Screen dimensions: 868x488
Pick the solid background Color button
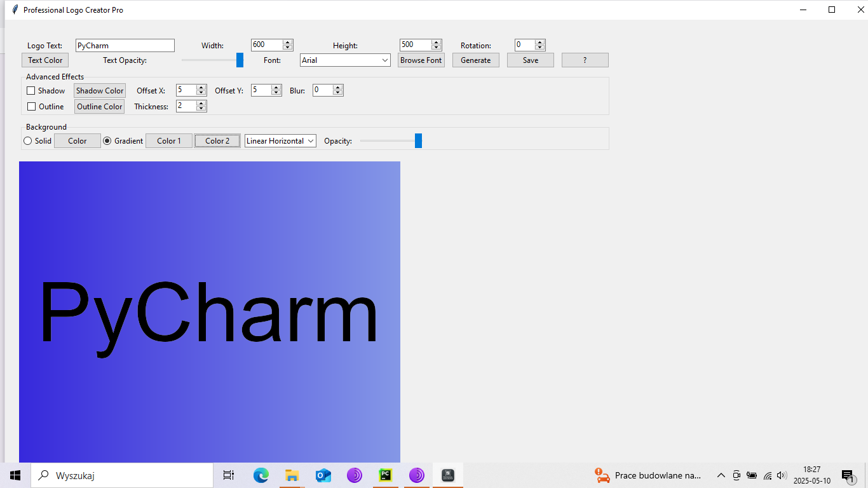[78, 141]
